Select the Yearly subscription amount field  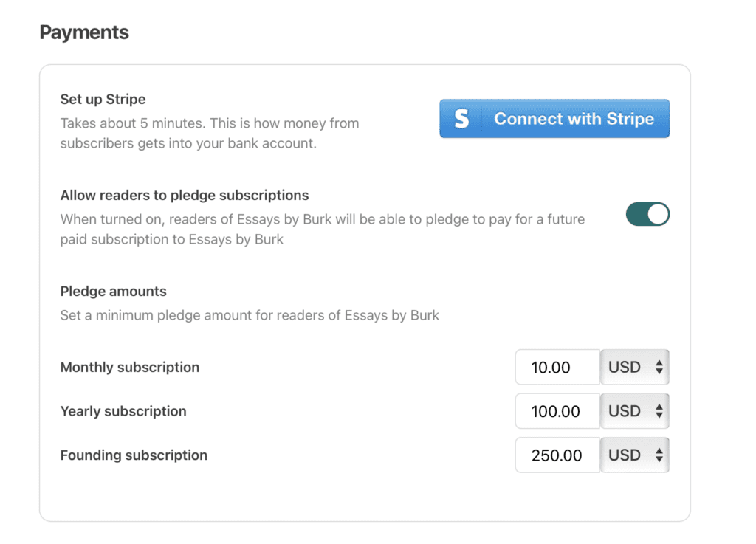tap(557, 411)
